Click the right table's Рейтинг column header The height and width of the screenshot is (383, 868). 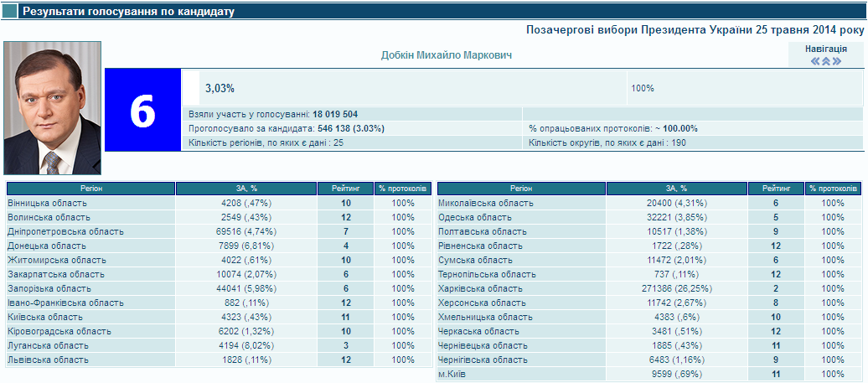(776, 189)
